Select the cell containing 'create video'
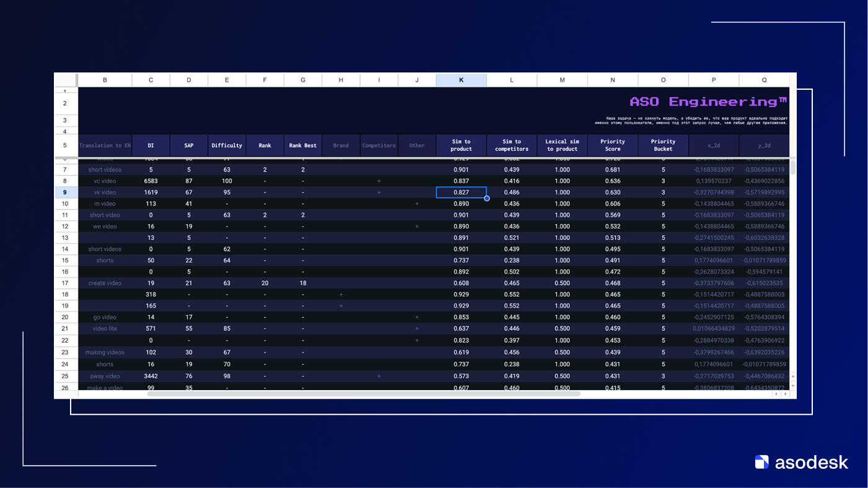 click(105, 283)
